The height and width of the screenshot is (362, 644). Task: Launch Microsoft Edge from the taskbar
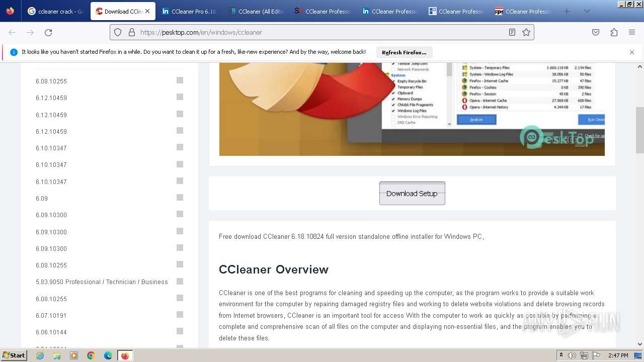(108, 355)
